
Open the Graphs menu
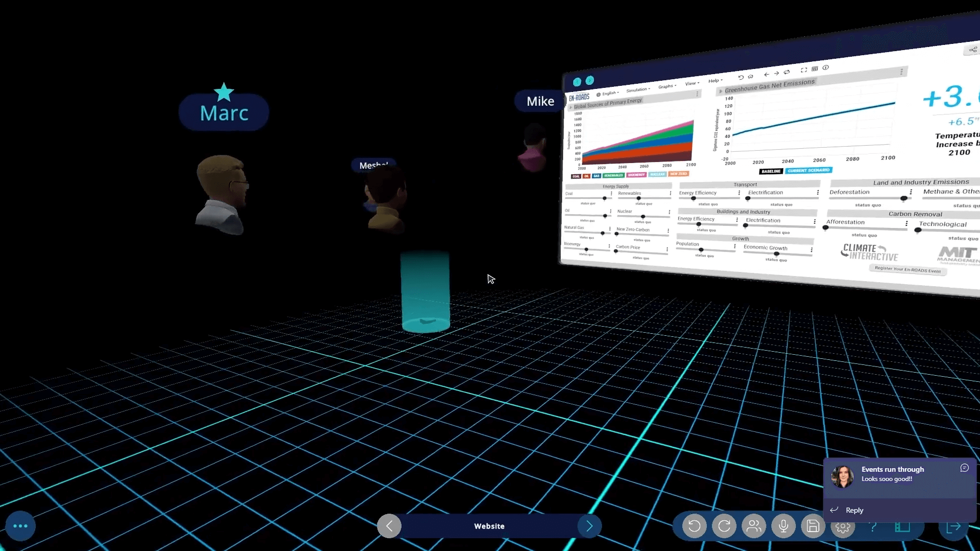(x=667, y=86)
